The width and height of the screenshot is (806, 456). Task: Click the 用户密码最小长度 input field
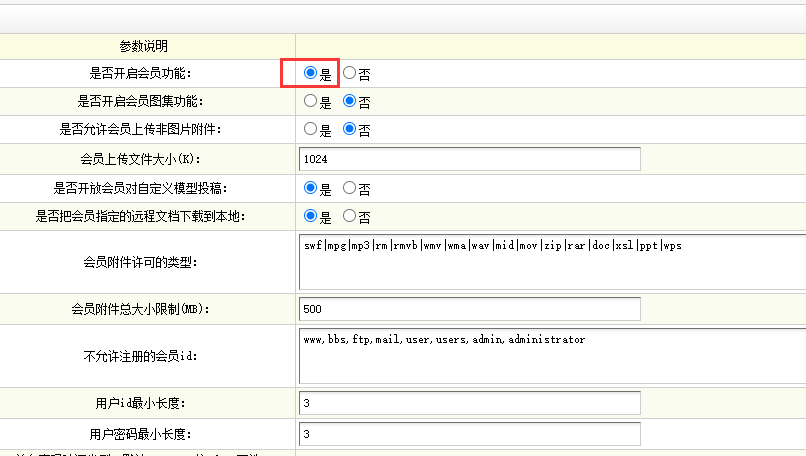tap(469, 434)
